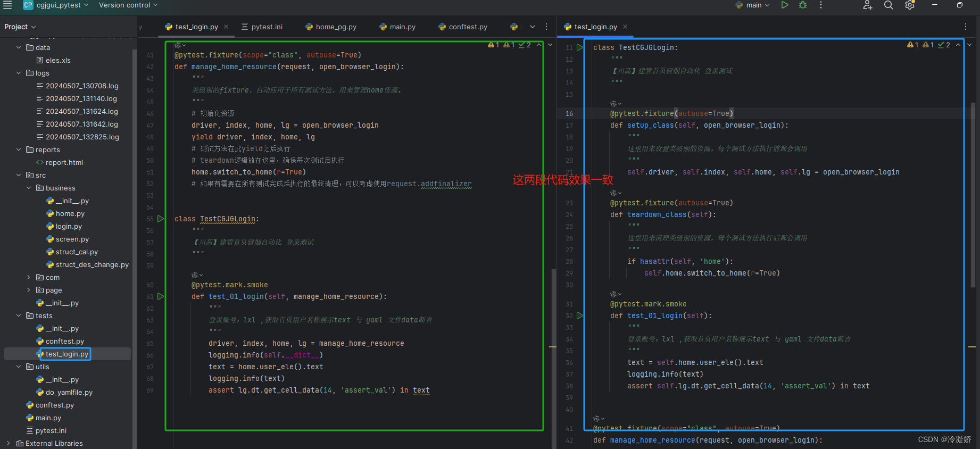The image size is (980, 449).
Task: Run TestCGJGLogin gutter arrow line 11
Action: [x=580, y=47]
